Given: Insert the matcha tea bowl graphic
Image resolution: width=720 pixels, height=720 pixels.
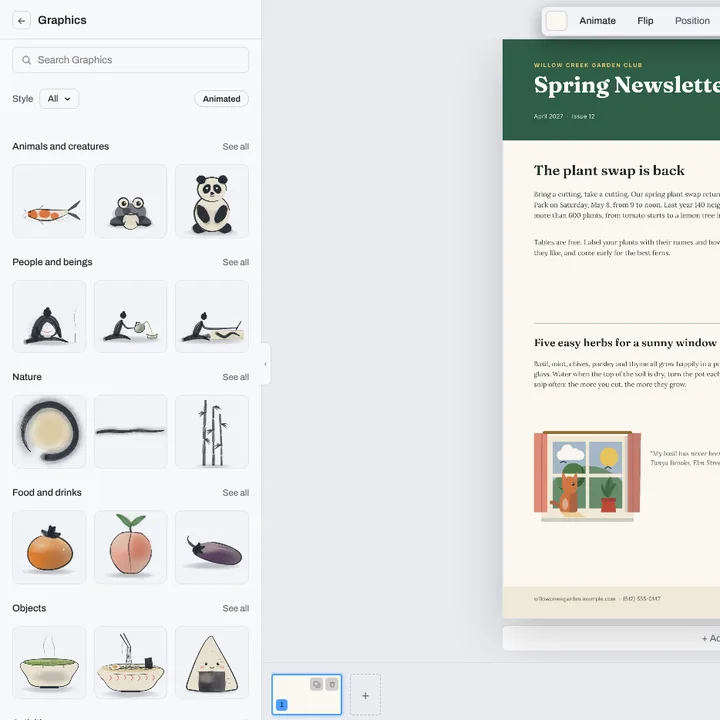Looking at the screenshot, I should 49,663.
